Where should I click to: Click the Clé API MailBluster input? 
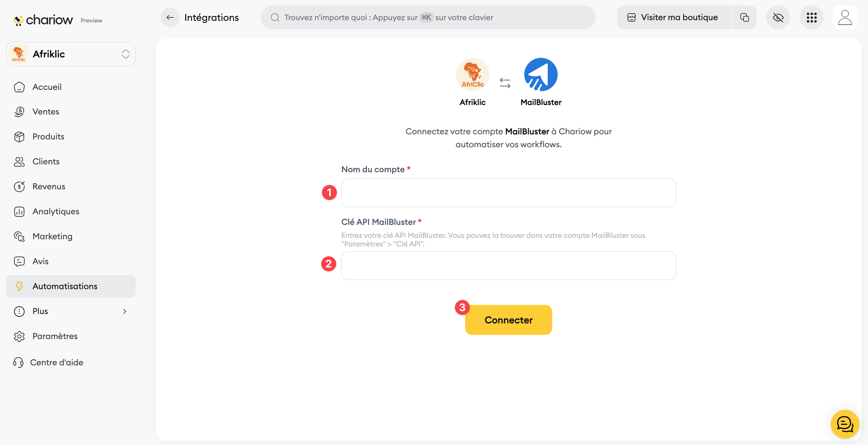click(508, 266)
